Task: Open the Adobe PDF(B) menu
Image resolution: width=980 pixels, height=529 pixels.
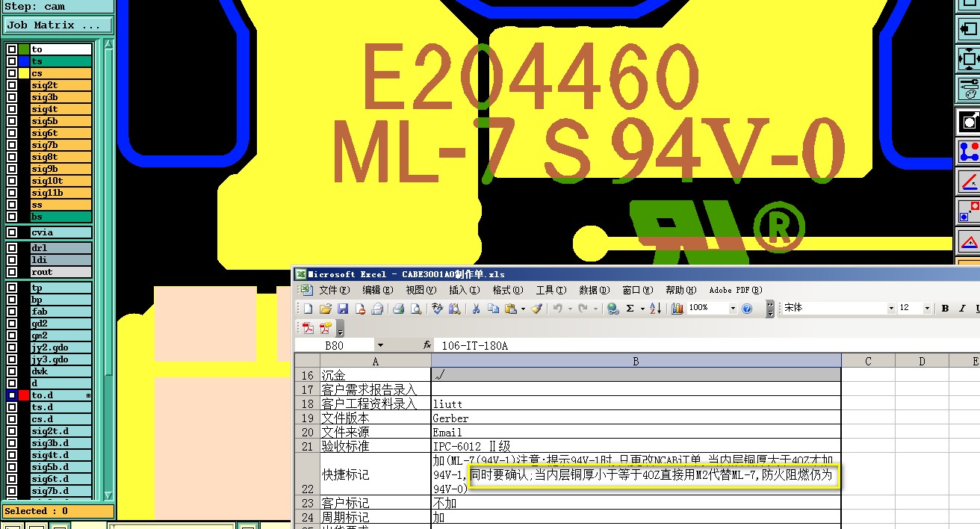Action: [736, 290]
